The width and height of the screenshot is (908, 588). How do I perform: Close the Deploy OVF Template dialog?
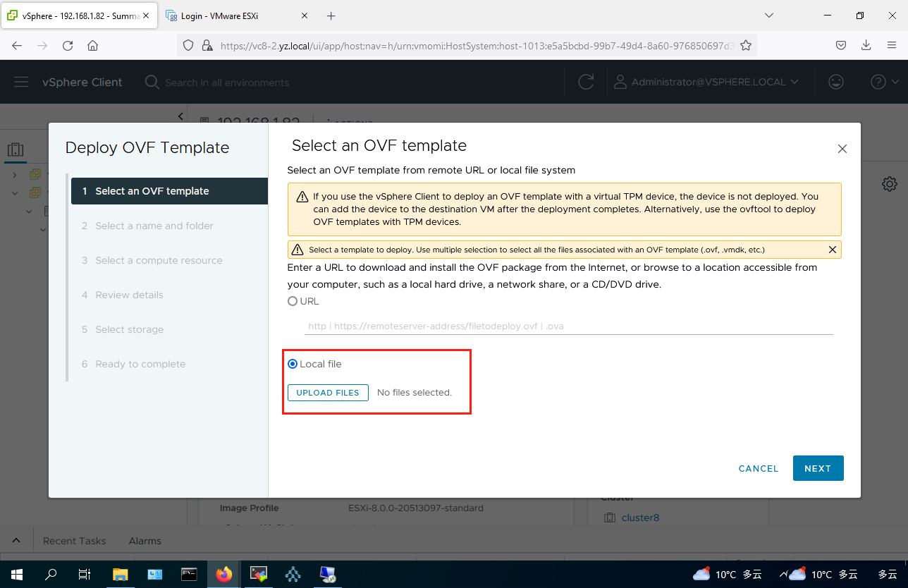pyautogui.click(x=842, y=149)
